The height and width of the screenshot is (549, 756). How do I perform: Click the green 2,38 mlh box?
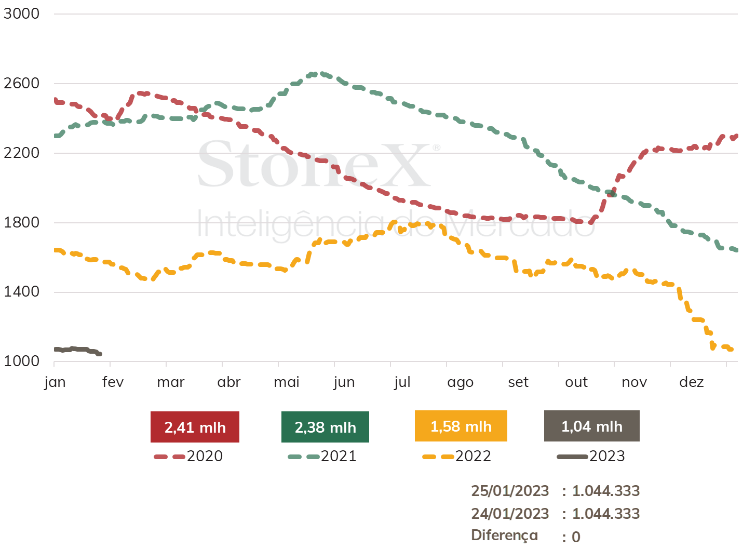(x=325, y=427)
